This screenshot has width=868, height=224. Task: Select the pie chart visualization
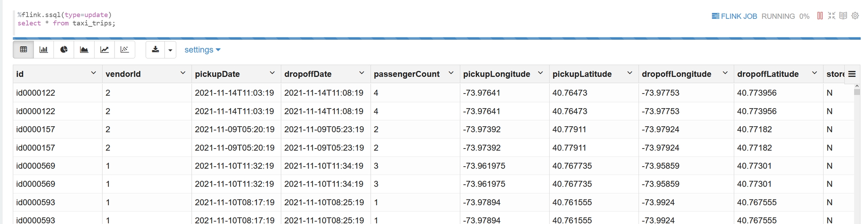(x=64, y=50)
